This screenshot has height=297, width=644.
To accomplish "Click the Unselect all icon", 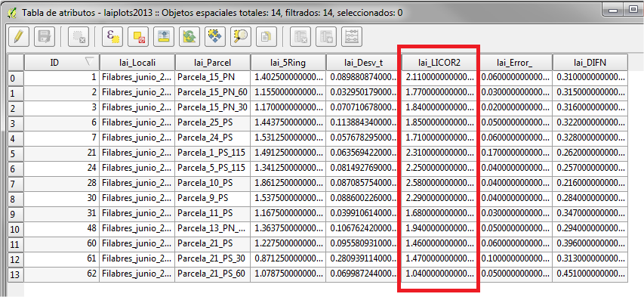I will coord(138,37).
